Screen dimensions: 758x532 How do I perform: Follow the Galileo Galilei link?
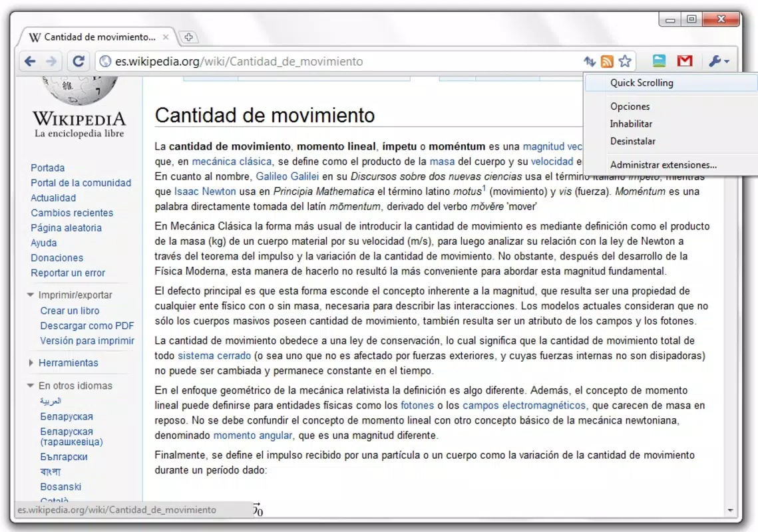287,176
